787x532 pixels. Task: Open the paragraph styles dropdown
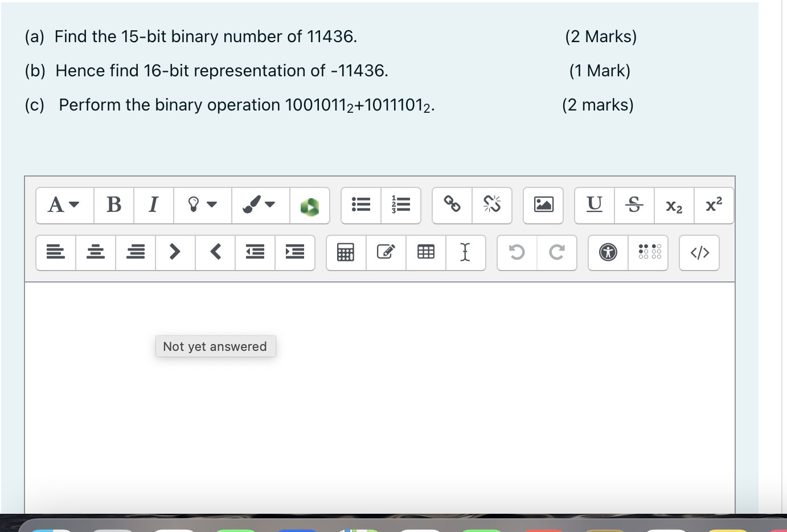tap(63, 205)
